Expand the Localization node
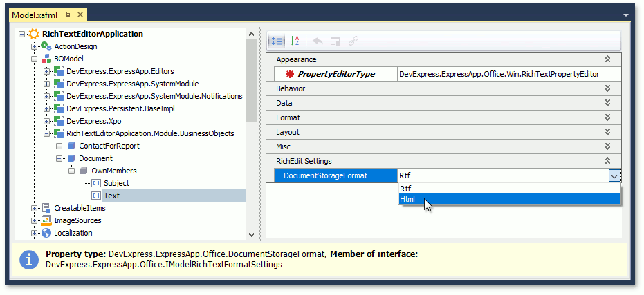The height and width of the screenshot is (295, 644). coord(35,233)
